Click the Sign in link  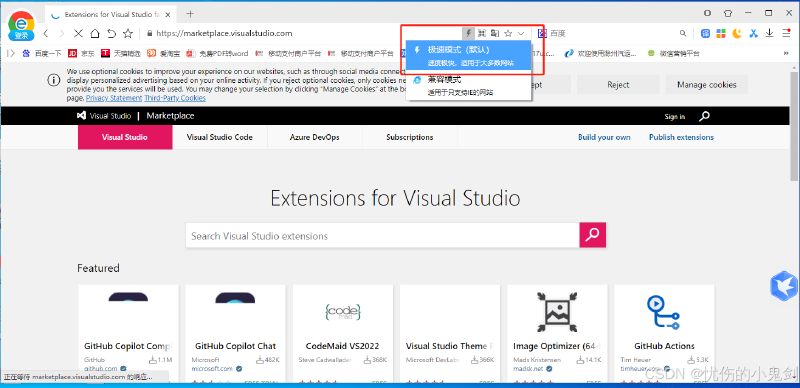(674, 117)
